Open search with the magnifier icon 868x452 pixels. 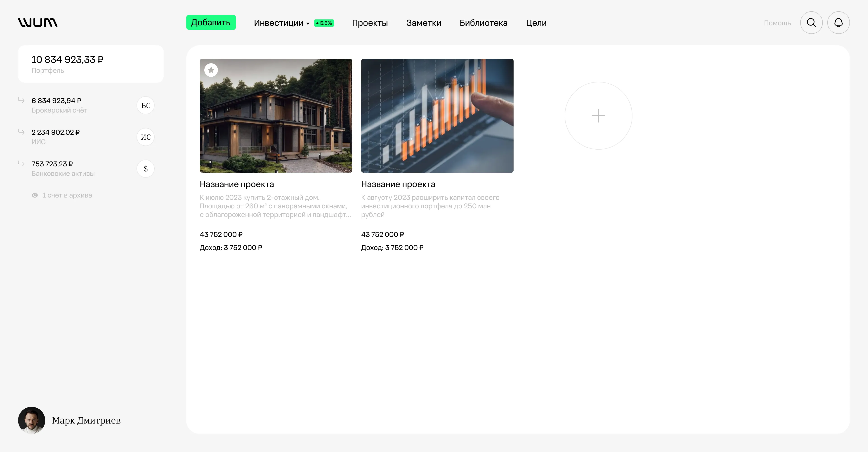coord(811,23)
